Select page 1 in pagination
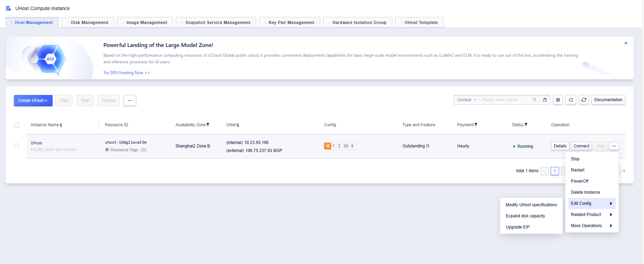Viewport: 644px width, 264px height. [x=555, y=171]
